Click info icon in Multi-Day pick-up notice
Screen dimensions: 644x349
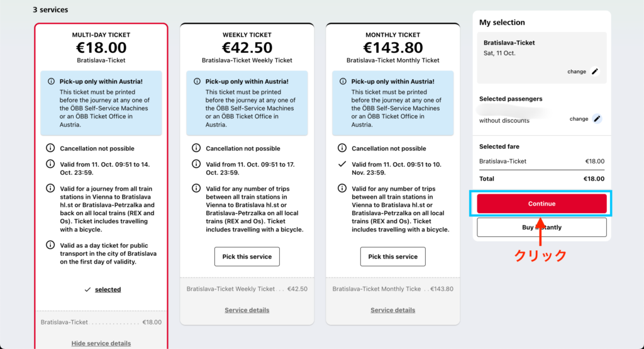tap(50, 82)
